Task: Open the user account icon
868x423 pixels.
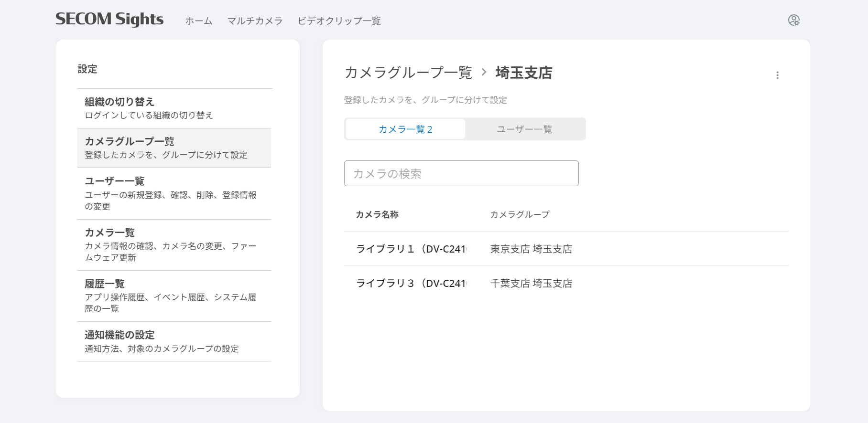Action: point(794,20)
